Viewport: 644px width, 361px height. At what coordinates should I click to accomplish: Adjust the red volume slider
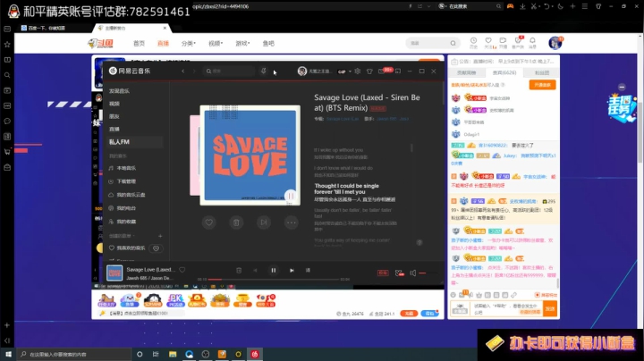[x=428, y=273]
